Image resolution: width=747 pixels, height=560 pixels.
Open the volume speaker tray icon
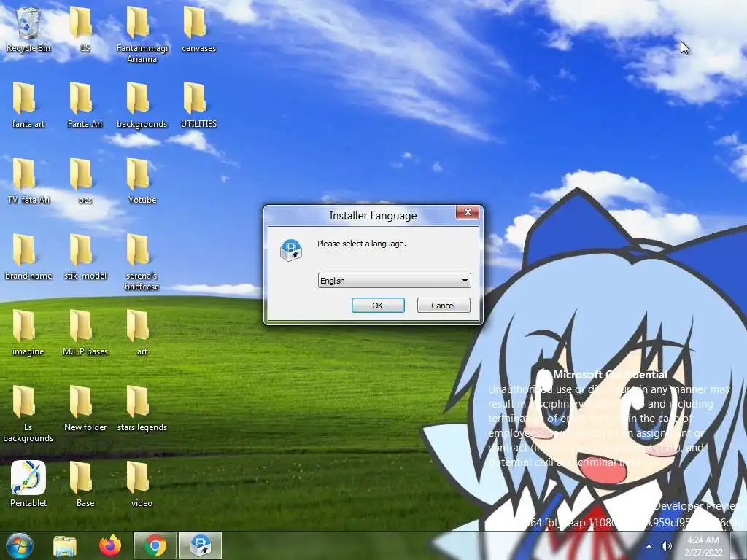(667, 546)
